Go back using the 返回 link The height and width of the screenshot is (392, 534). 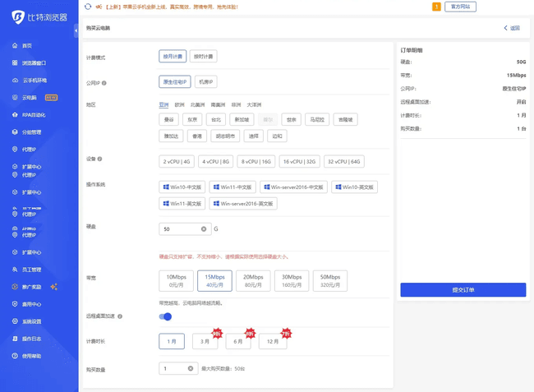click(512, 28)
